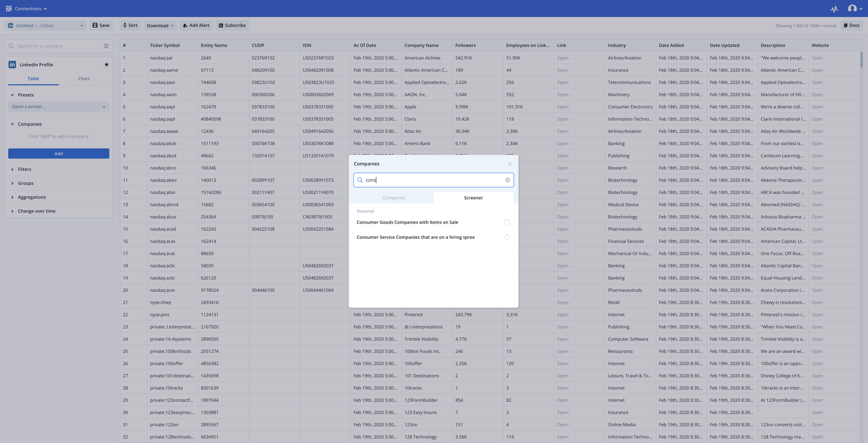Open the Link for American Airlines row
The width and height of the screenshot is (868, 443).
(562, 58)
